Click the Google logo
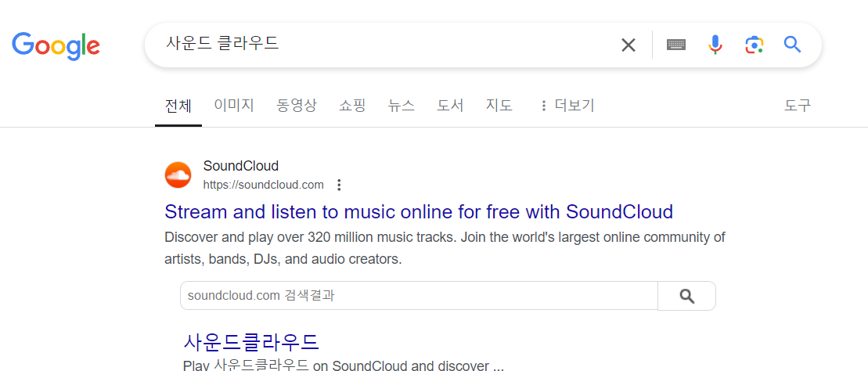 (x=56, y=46)
